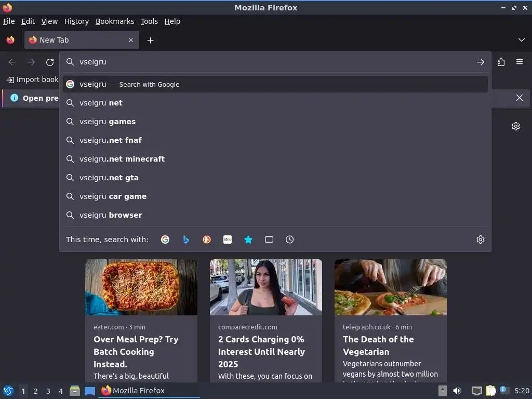Open the update notifier tray icon

pyautogui.click(x=503, y=390)
